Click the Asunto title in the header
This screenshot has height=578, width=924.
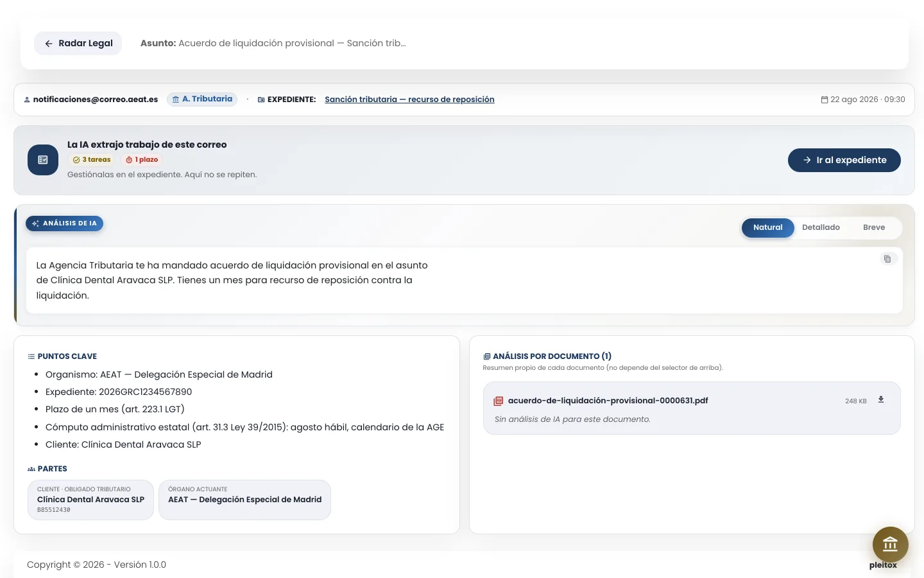tap(273, 43)
